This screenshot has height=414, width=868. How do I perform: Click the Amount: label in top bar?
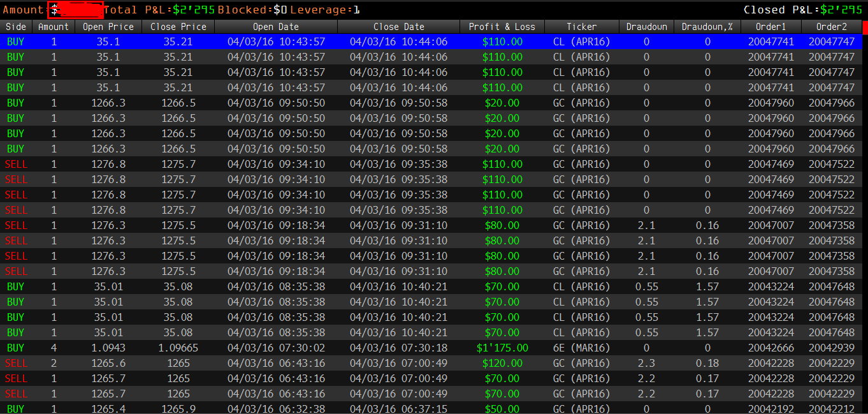click(x=25, y=10)
